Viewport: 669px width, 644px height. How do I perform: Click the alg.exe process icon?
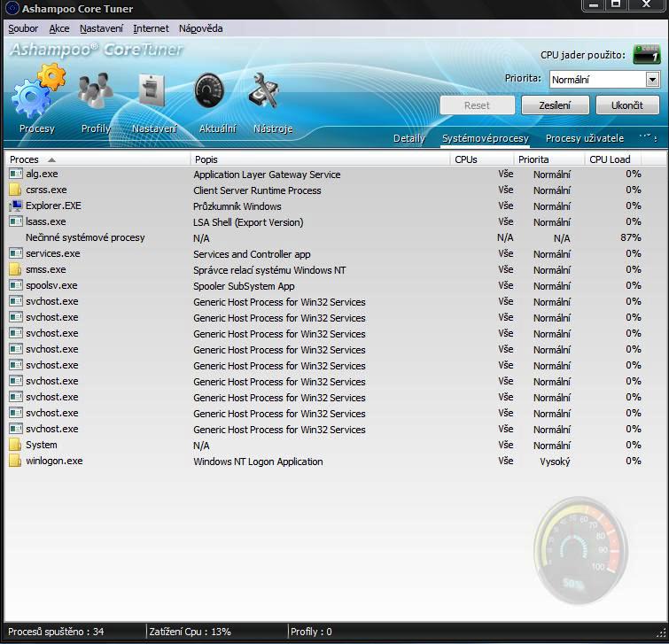16,174
